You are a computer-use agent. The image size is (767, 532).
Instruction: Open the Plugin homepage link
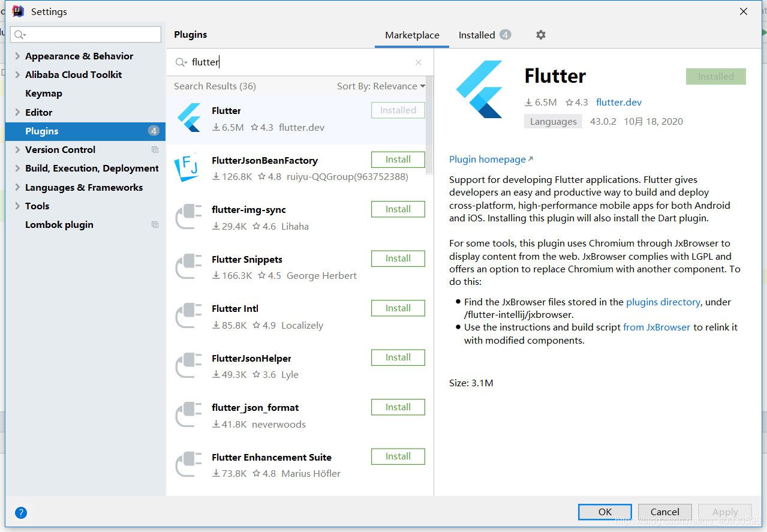[491, 159]
